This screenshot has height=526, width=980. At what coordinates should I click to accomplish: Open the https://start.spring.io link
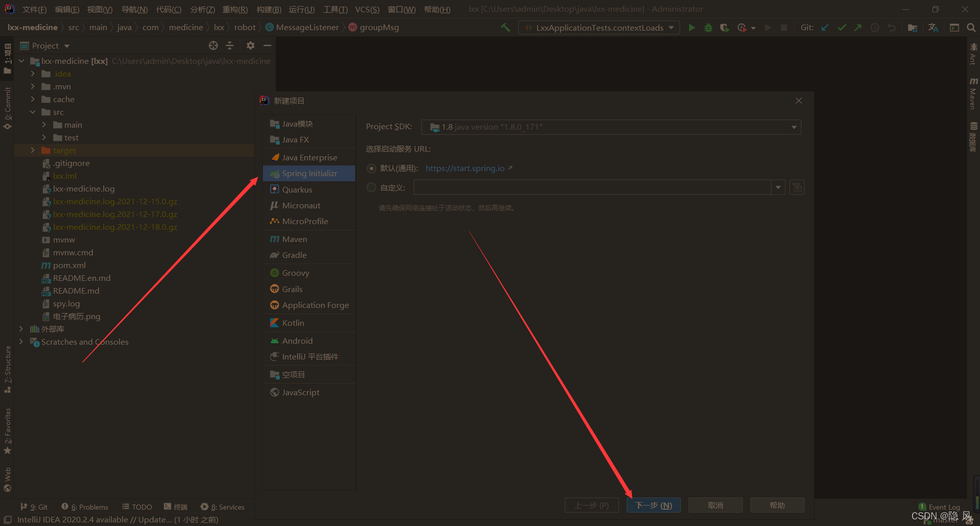click(465, 169)
